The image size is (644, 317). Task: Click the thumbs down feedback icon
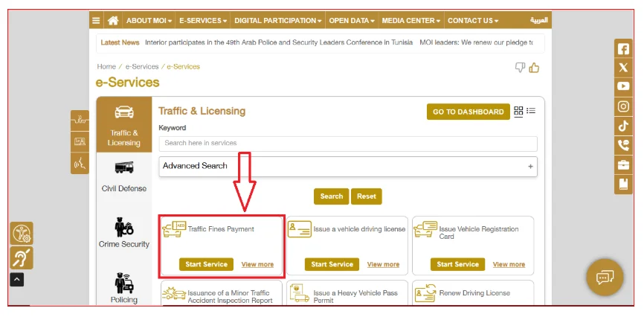tap(520, 68)
